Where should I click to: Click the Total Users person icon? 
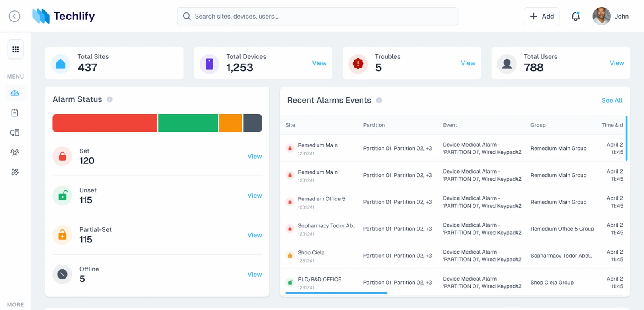point(507,64)
